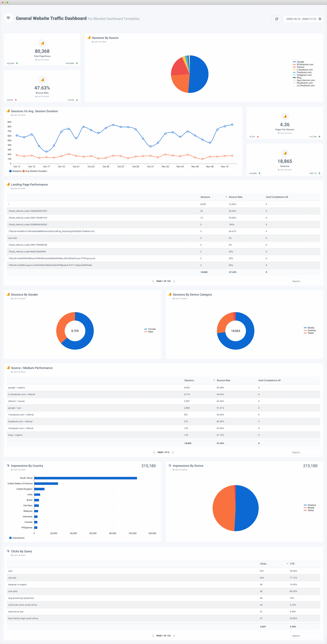Select the m.facebook.com / referral row

click(163, 394)
